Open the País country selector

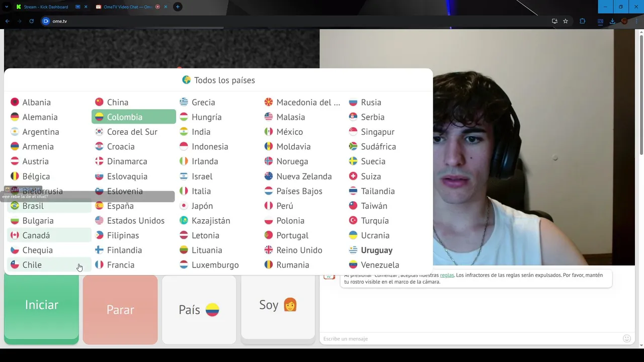point(199,310)
